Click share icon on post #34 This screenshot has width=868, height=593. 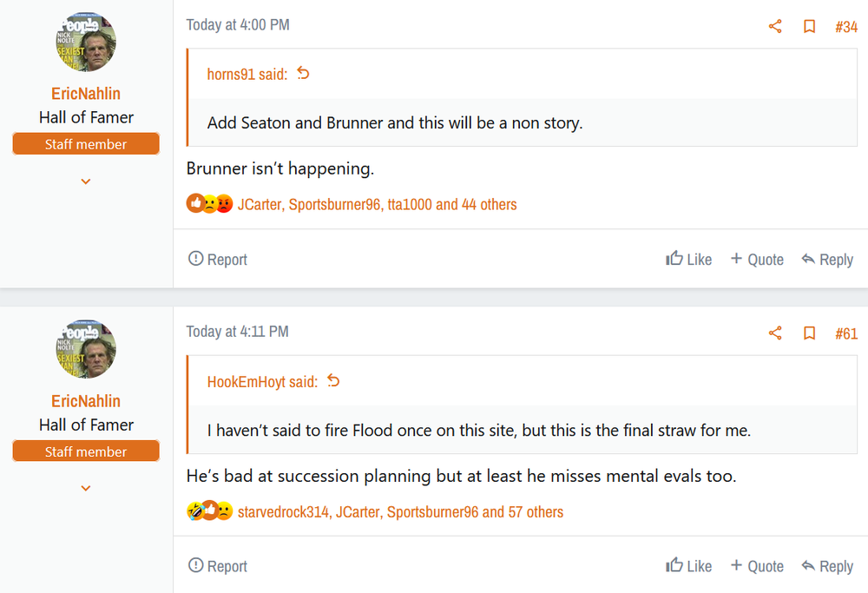tap(775, 27)
